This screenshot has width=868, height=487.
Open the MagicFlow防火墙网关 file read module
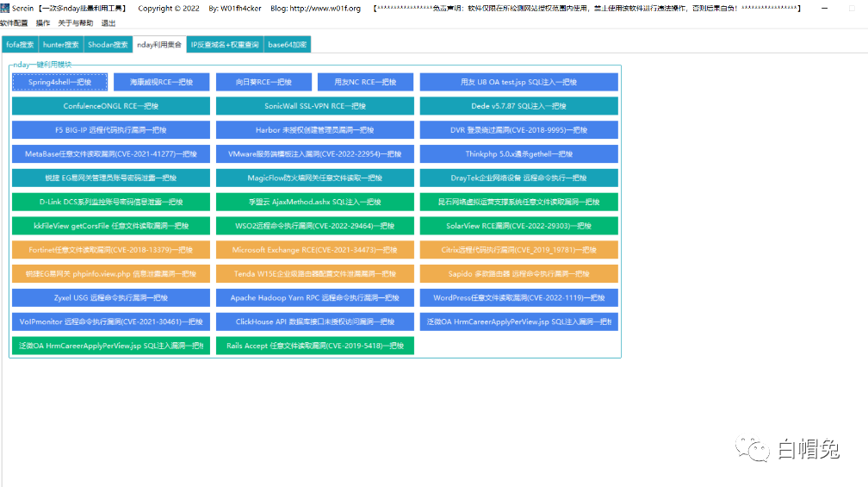point(315,178)
